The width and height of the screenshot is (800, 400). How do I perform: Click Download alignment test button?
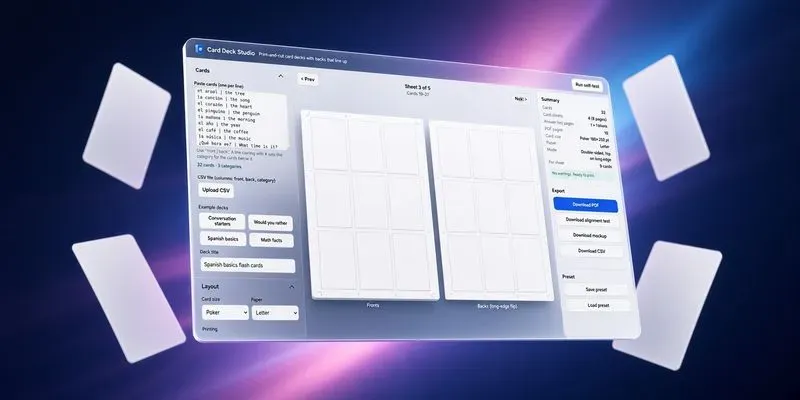588,220
